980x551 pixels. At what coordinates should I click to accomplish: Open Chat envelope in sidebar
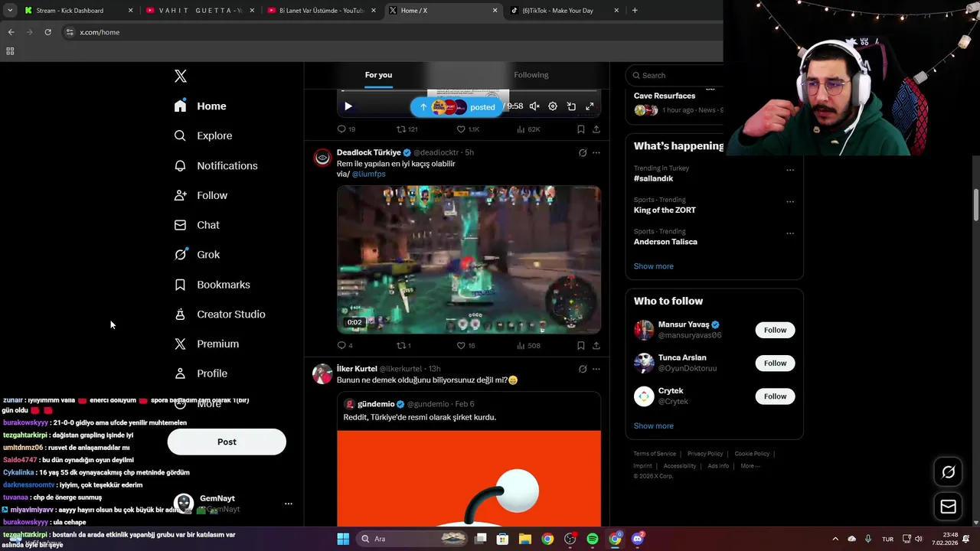180,225
